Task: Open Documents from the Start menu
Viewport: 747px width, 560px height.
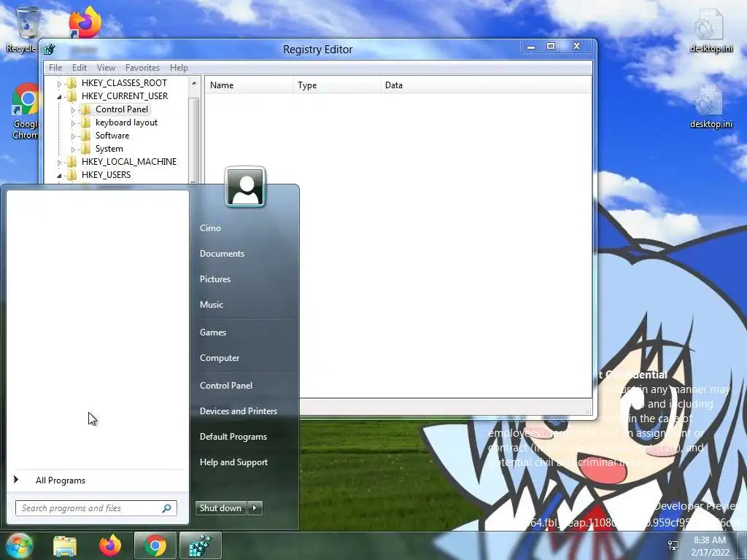Action: coord(222,254)
